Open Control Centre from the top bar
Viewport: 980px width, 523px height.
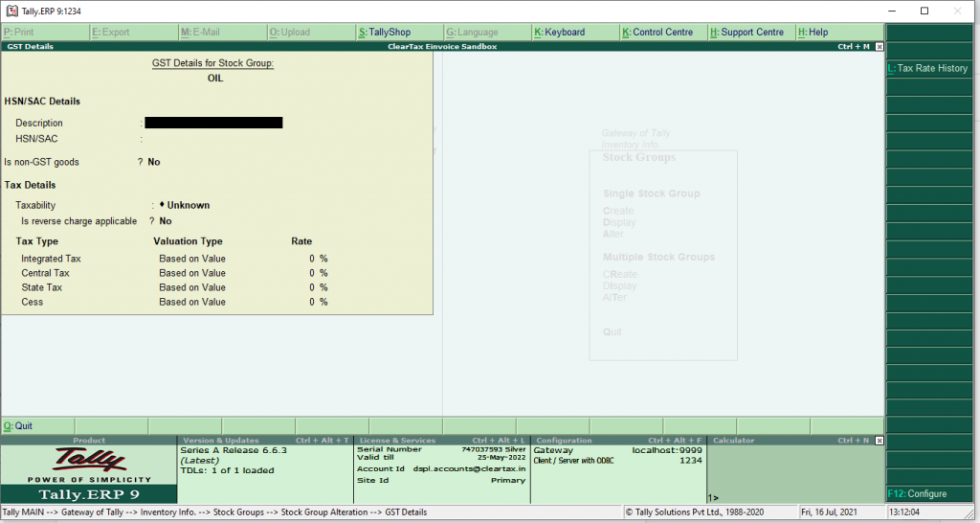click(x=664, y=32)
